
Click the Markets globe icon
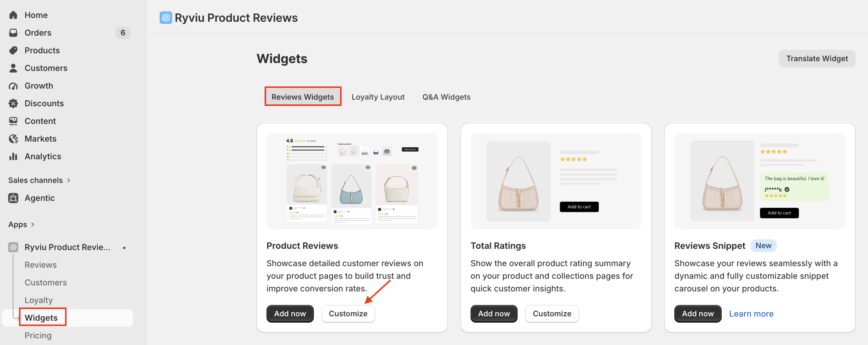coord(13,138)
